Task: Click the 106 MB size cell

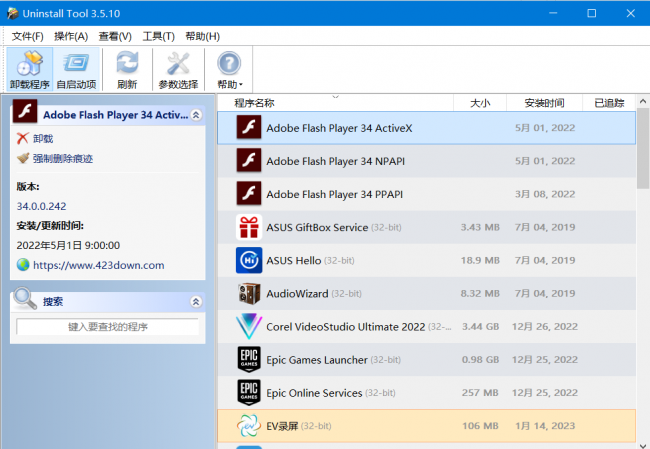Action: (480, 426)
